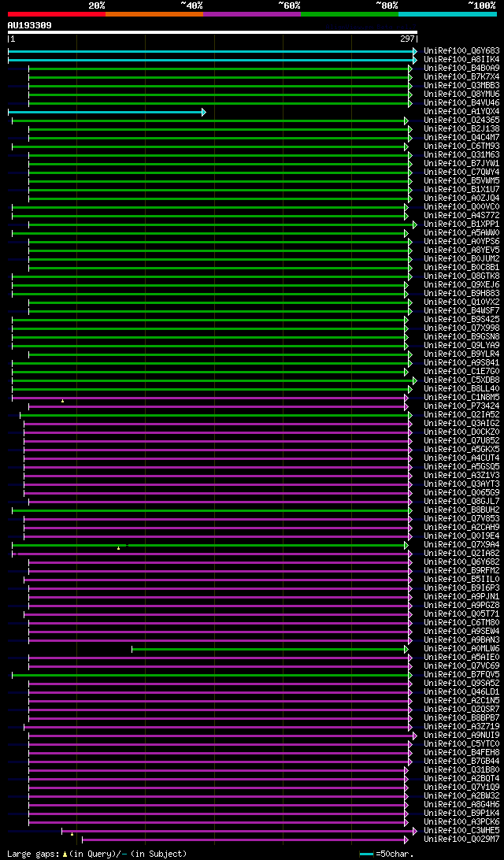504x860 pixels.
Task: Open the UniRef100_Q3MBB3 hit label
Action: point(461,86)
